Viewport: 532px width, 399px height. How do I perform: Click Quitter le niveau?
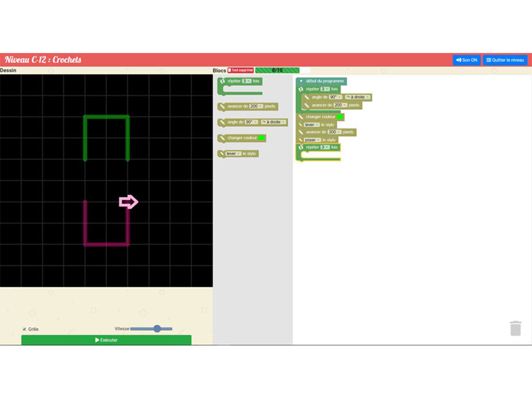(x=505, y=60)
